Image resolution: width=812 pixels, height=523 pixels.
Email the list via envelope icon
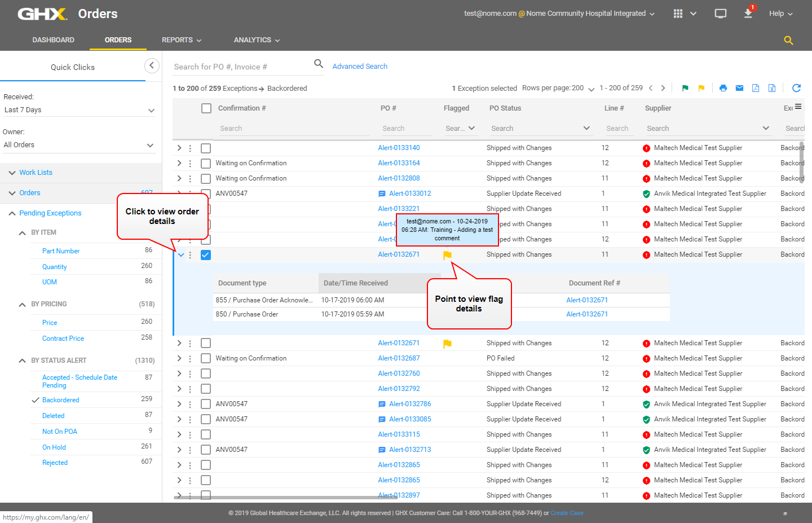pyautogui.click(x=739, y=88)
